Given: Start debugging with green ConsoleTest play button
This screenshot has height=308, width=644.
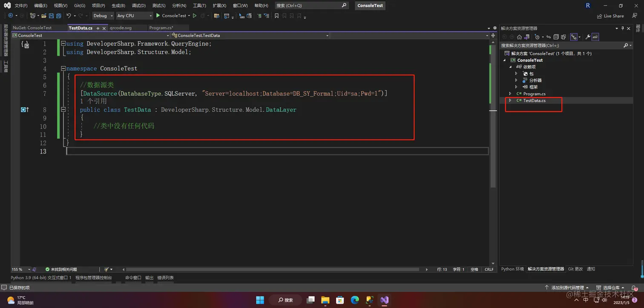Looking at the screenshot, I should coord(172,16).
